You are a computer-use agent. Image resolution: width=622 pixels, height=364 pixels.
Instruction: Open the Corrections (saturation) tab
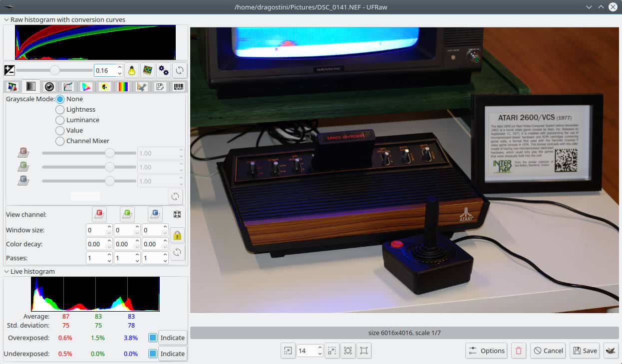(x=105, y=87)
